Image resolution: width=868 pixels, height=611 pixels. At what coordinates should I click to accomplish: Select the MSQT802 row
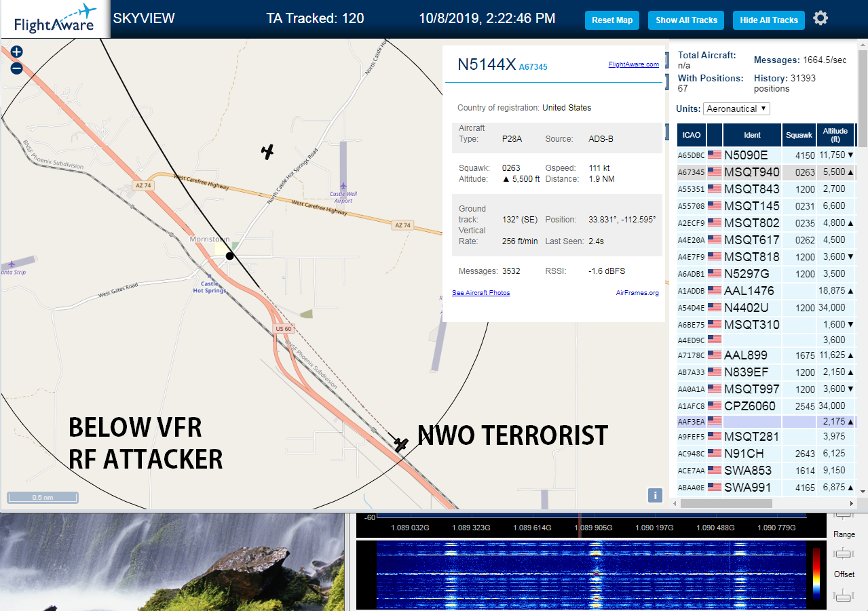coord(766,223)
